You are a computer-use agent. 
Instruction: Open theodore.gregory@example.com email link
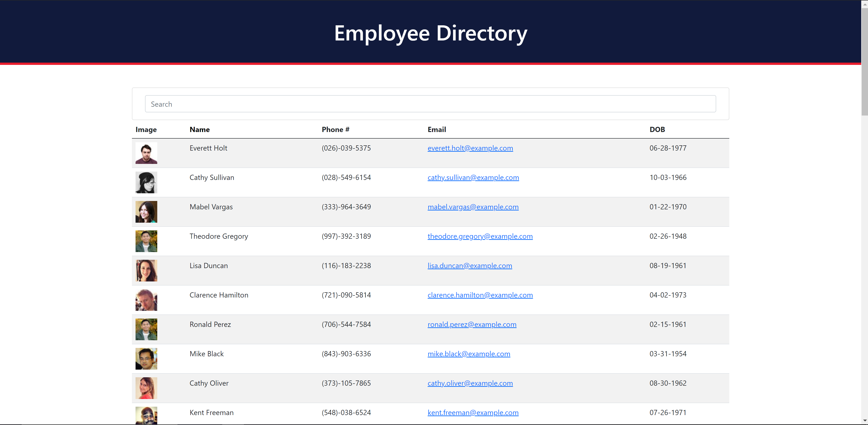[480, 236]
